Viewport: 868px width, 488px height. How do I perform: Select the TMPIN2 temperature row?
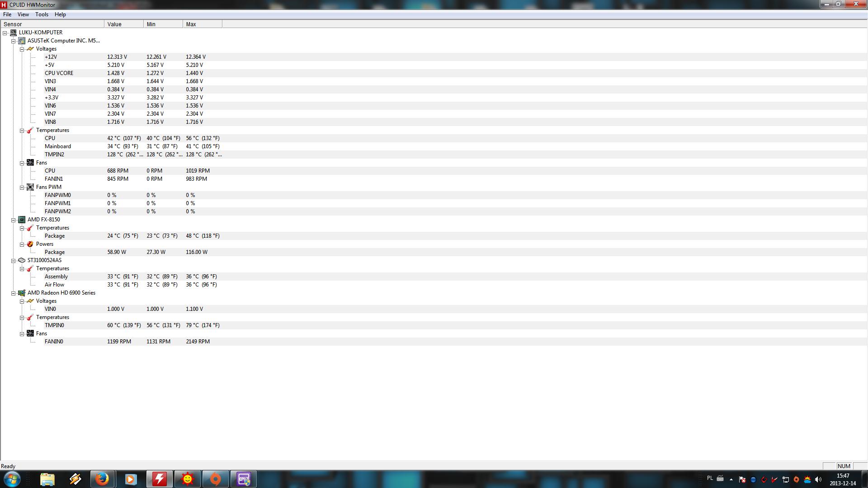(54, 155)
